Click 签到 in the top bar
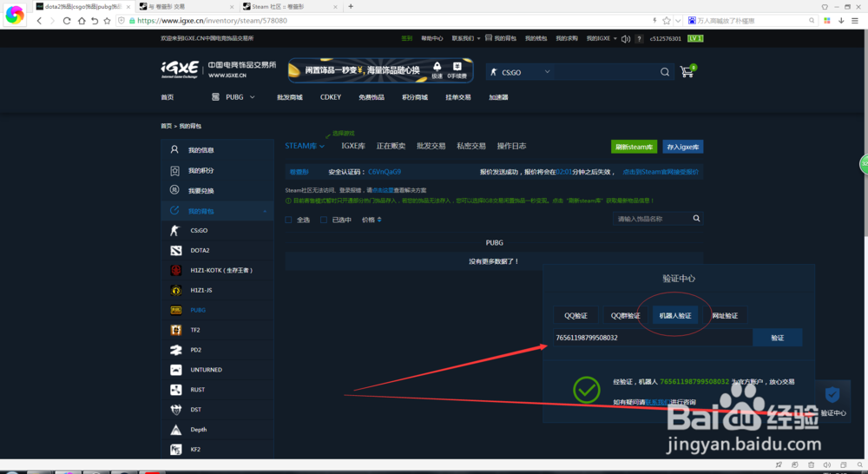This screenshot has width=868, height=474. coord(407,39)
